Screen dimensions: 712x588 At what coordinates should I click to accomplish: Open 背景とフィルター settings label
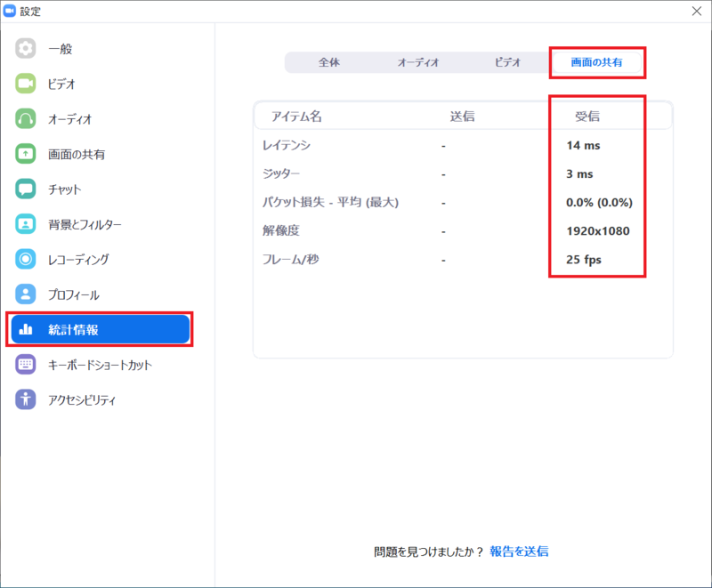pos(85,224)
